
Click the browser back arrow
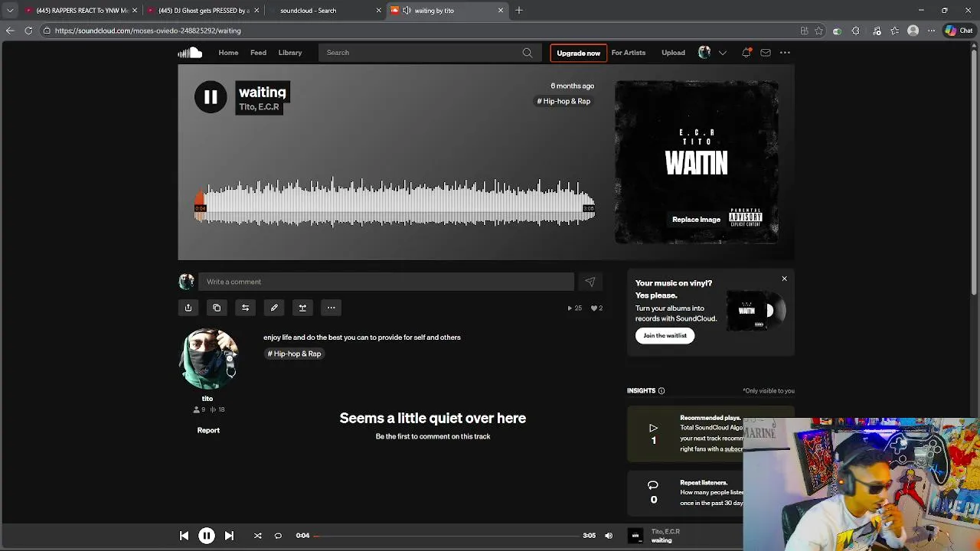pyautogui.click(x=10, y=31)
